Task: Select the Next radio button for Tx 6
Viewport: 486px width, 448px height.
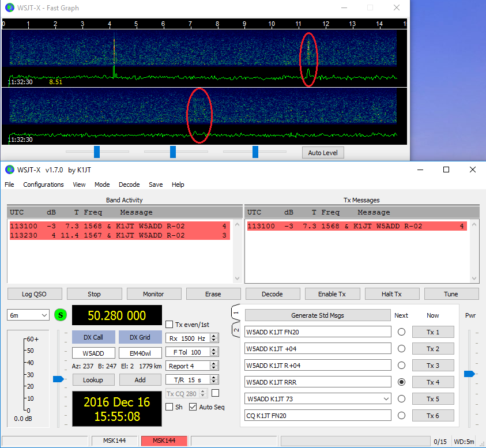Action: [401, 415]
